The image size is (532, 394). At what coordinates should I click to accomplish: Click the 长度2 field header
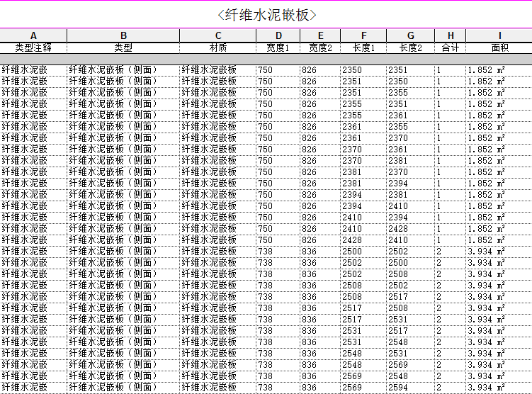click(x=411, y=48)
